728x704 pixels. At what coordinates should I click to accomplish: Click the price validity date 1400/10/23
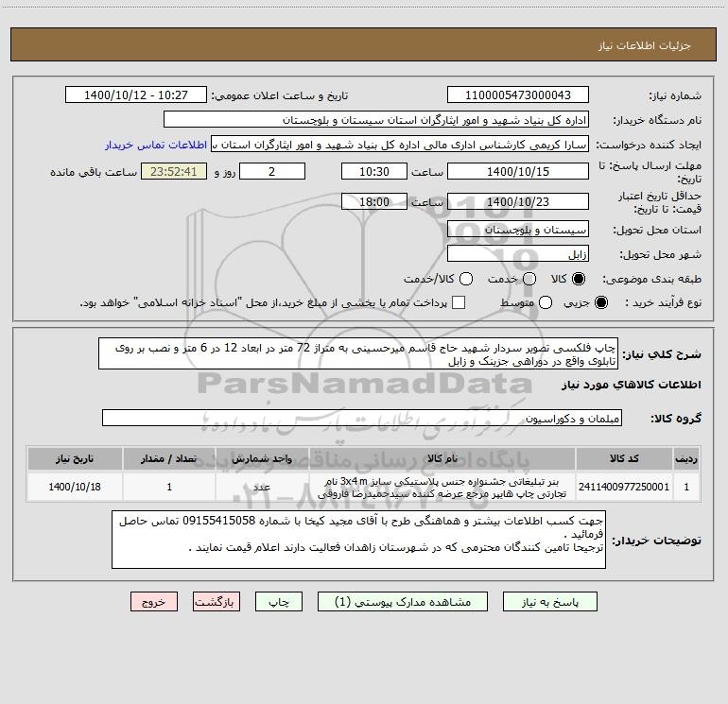click(x=518, y=202)
